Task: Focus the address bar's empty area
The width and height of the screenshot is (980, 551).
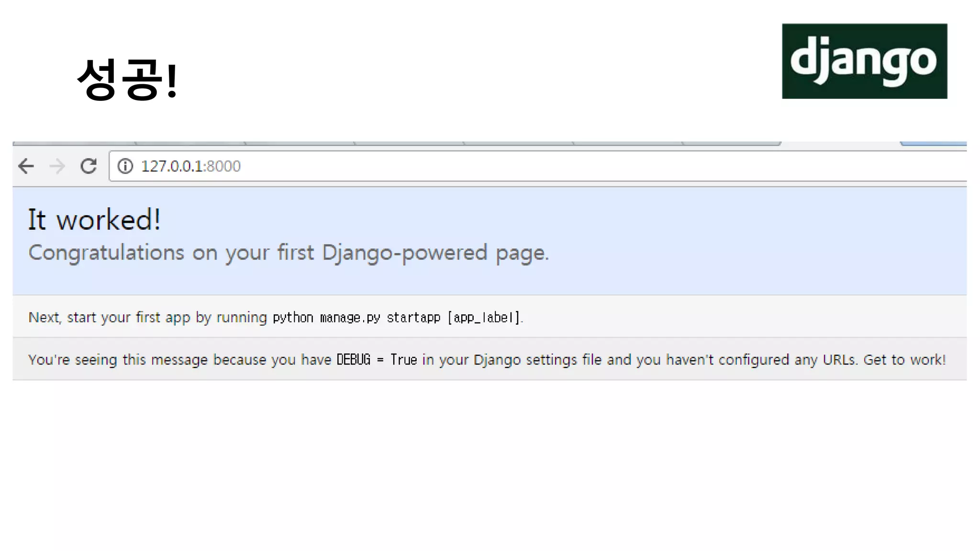Action: [574, 166]
